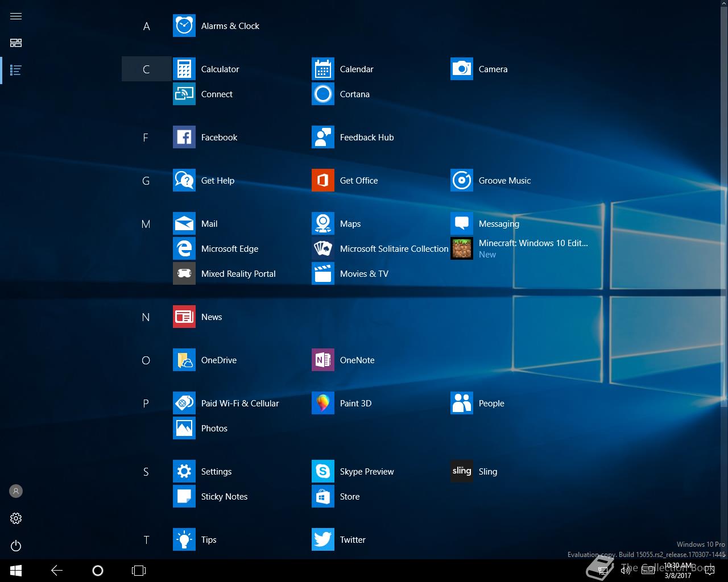Launch Skype Preview icon
728x582 pixels.
click(x=323, y=471)
